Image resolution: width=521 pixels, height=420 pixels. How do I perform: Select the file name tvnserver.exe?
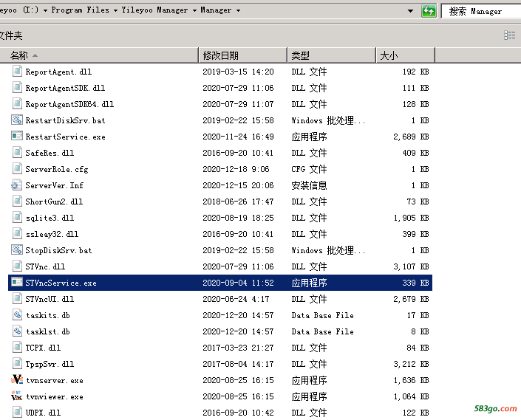point(55,381)
